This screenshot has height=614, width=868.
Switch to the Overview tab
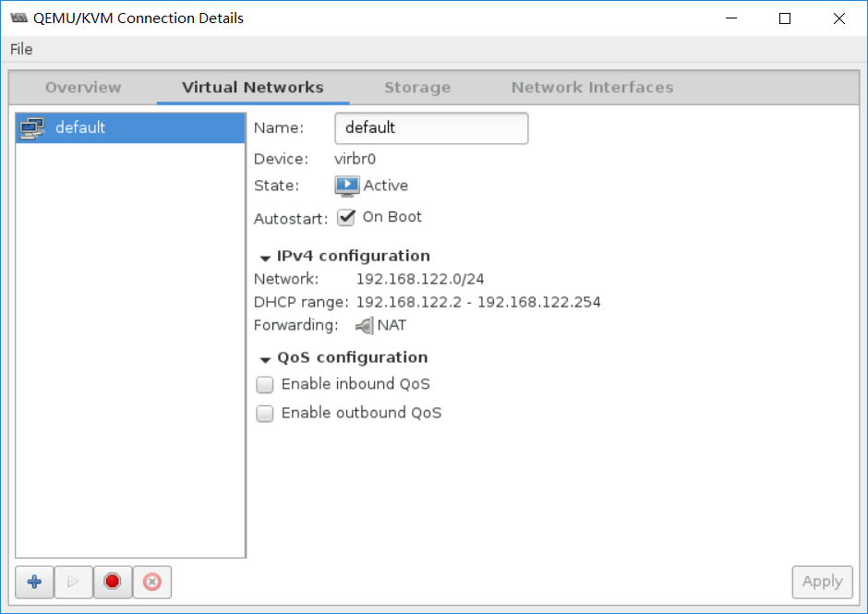tap(83, 88)
